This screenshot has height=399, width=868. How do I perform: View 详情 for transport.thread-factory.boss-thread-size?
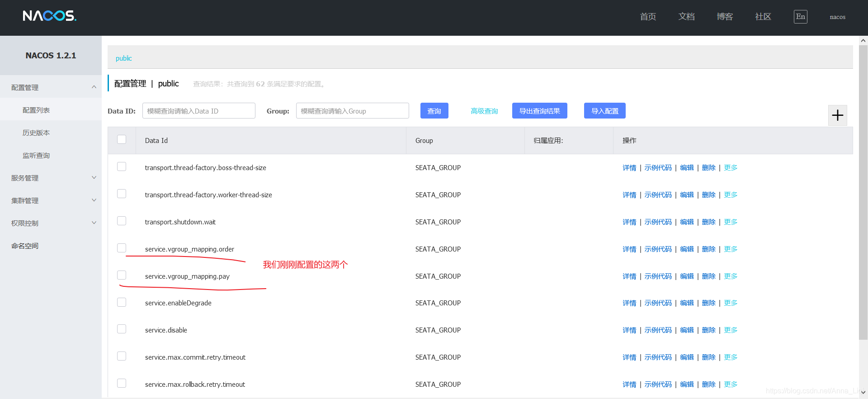point(629,168)
